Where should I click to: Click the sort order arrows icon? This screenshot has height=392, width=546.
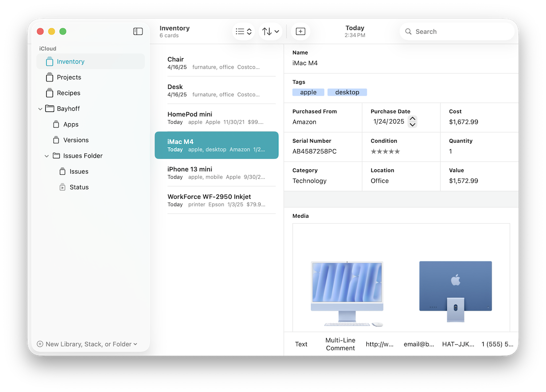(270, 31)
